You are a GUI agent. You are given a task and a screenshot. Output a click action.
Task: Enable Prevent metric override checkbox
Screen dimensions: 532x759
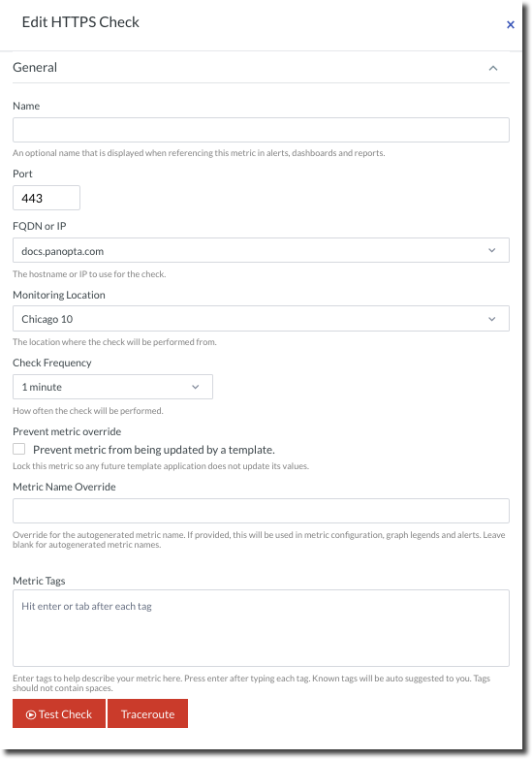click(18, 449)
